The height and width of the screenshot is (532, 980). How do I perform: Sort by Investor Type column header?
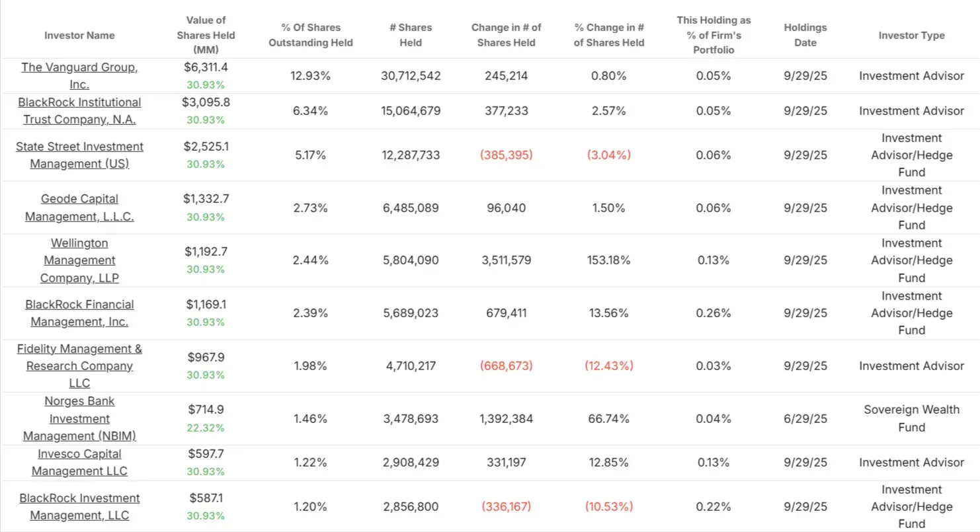[911, 36]
